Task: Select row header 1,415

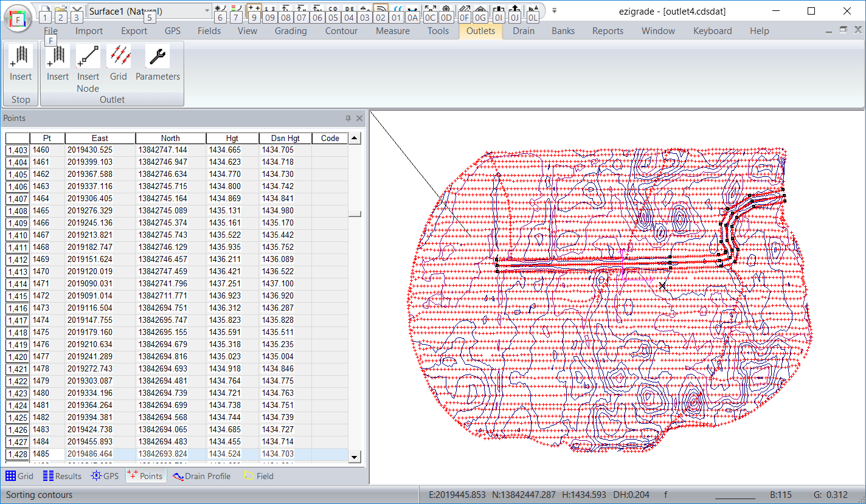Action: point(18,296)
